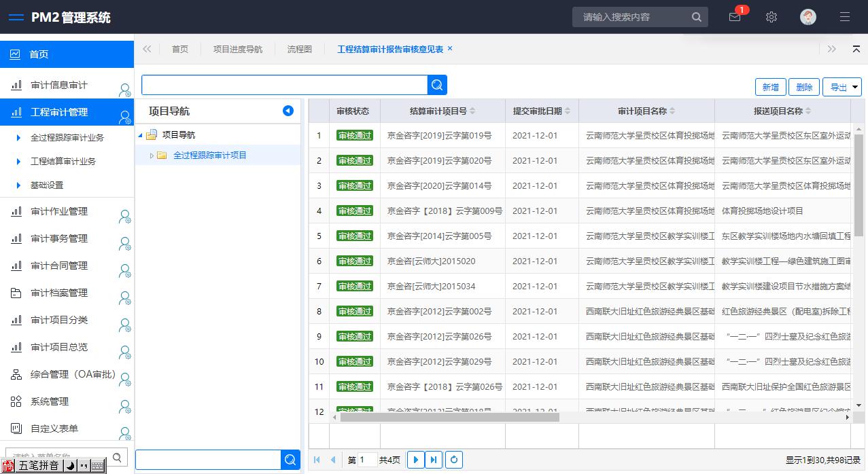Click the horizontal scrollbar of the table
This screenshot has height=474, width=868.
pos(449,417)
